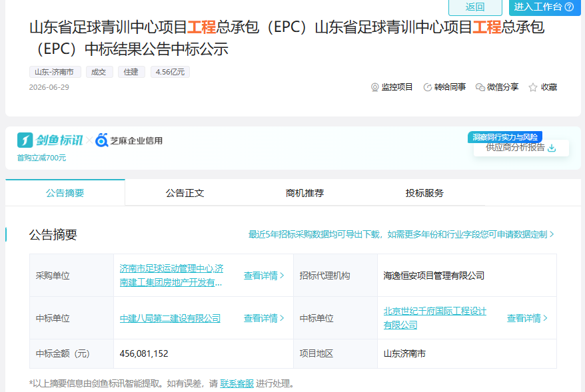
Task: Click the 项目地区 label cell
Action: [335, 353]
